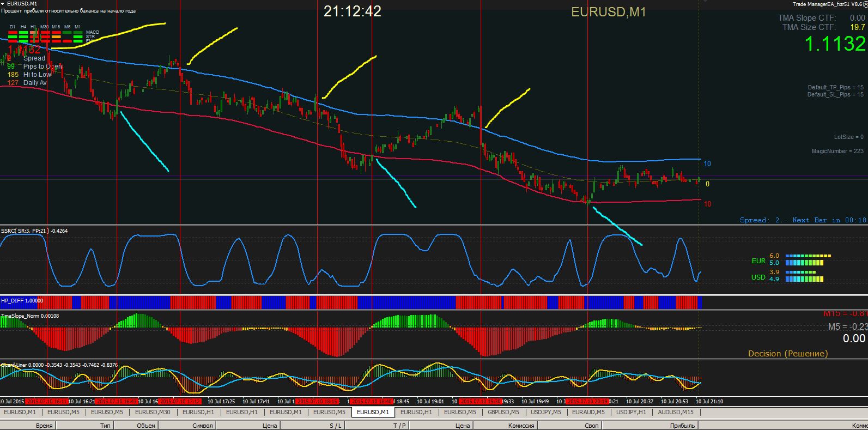Viewport: 868px width, 430px height.
Task: Click the Default_TP_Pips = 15 text
Action: pyautogui.click(x=835, y=87)
